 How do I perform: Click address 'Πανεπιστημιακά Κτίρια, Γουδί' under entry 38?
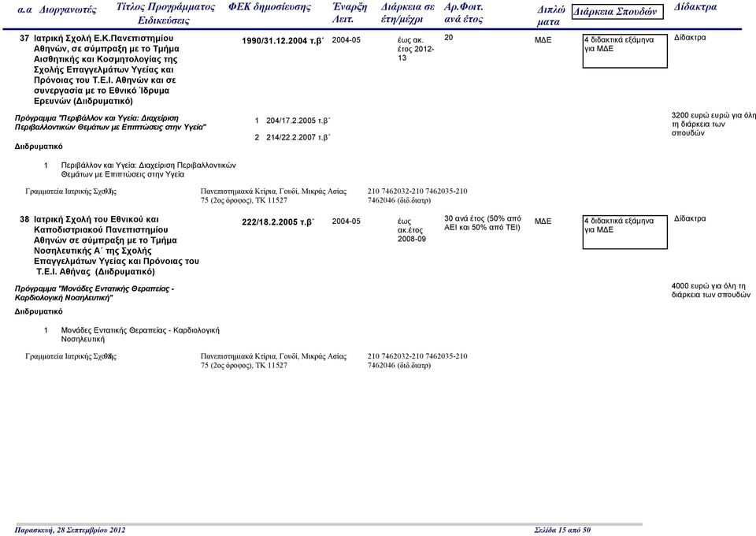273,361
